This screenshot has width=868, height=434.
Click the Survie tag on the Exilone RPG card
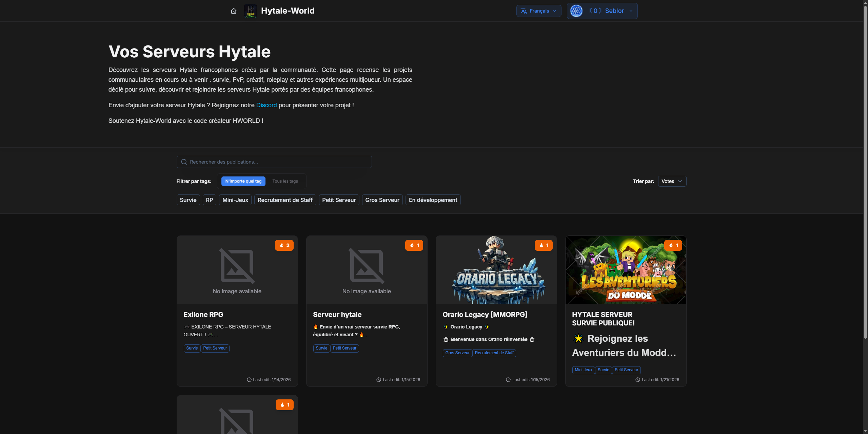pyautogui.click(x=192, y=348)
